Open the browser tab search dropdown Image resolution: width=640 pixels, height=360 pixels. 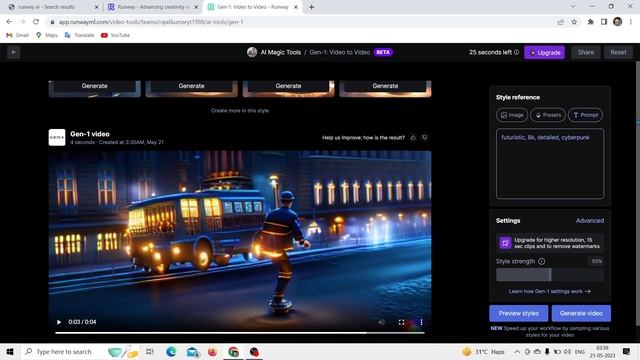point(573,7)
